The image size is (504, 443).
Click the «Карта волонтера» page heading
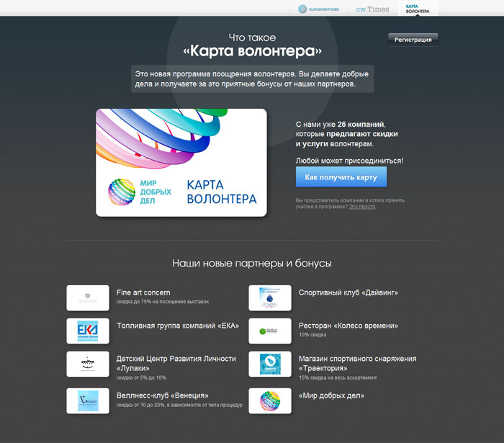tap(252, 51)
